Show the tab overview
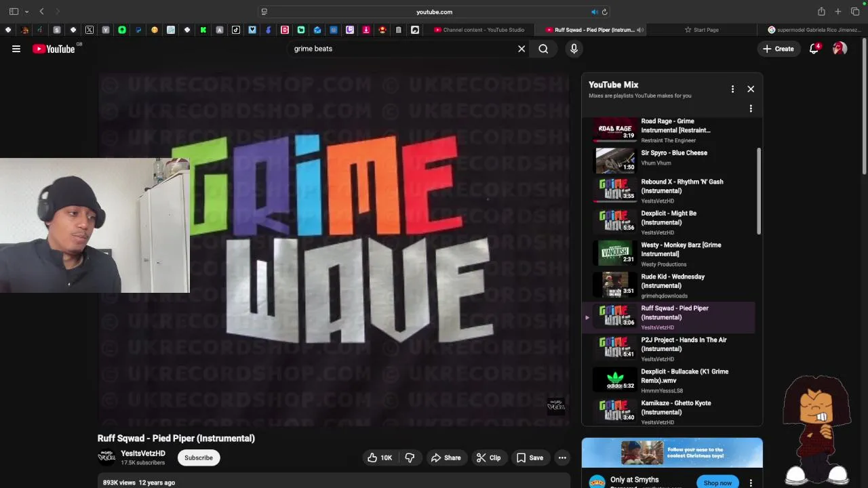The height and width of the screenshot is (488, 868). pos(855,12)
